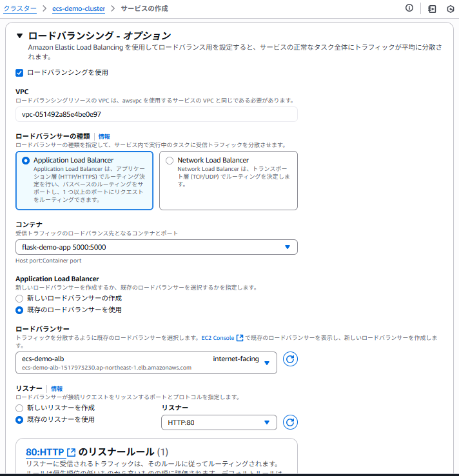The height and width of the screenshot is (476, 459).
Task: Click the internet-facing label in load balancer field
Action: 236,359
